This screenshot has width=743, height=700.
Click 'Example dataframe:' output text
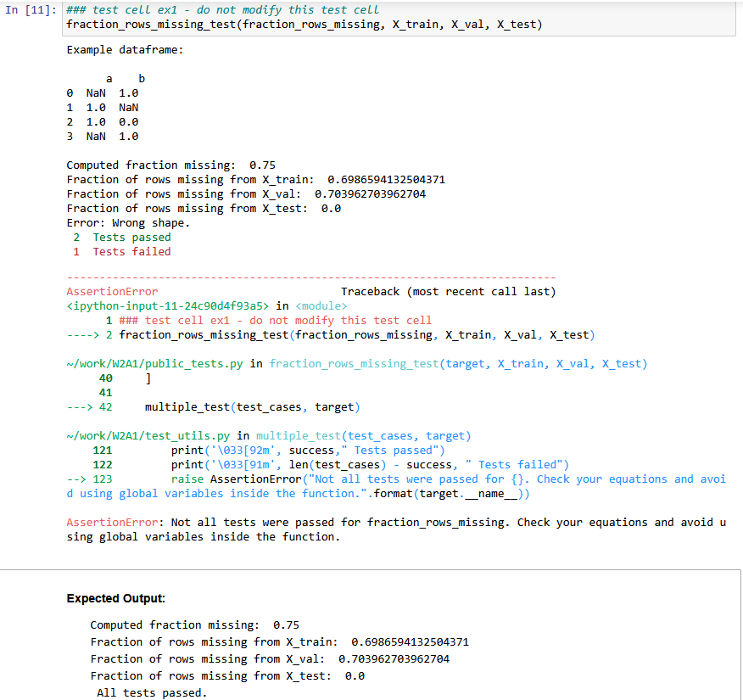pyautogui.click(x=125, y=50)
